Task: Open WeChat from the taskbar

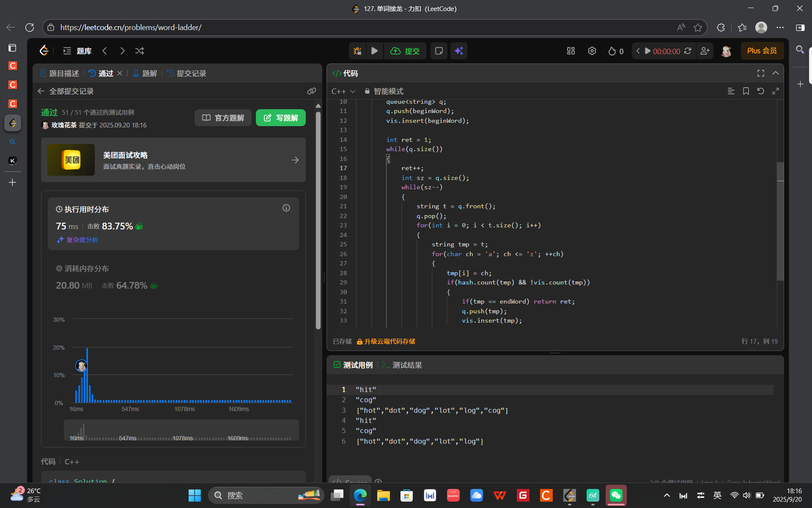Action: pos(616,495)
